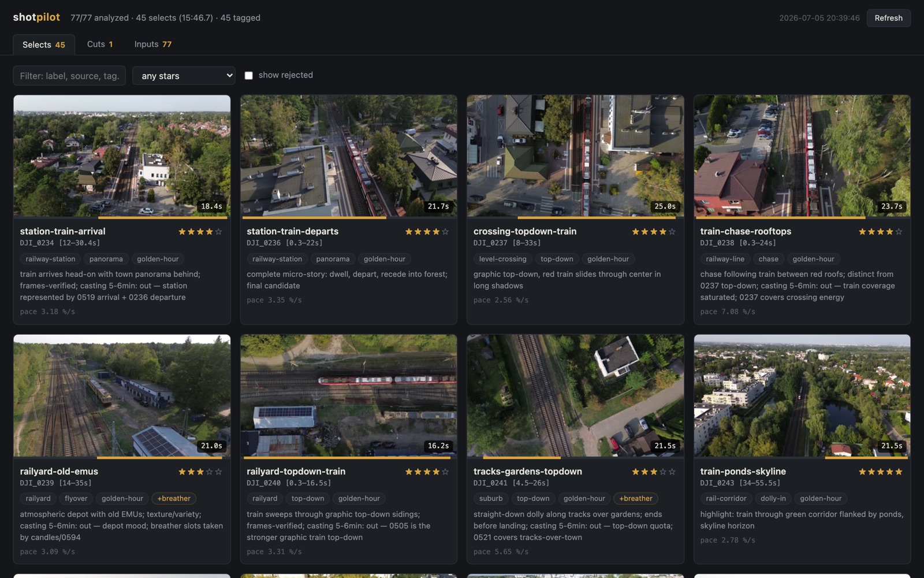Click fifth star on train-ponds-skyline

click(899, 472)
